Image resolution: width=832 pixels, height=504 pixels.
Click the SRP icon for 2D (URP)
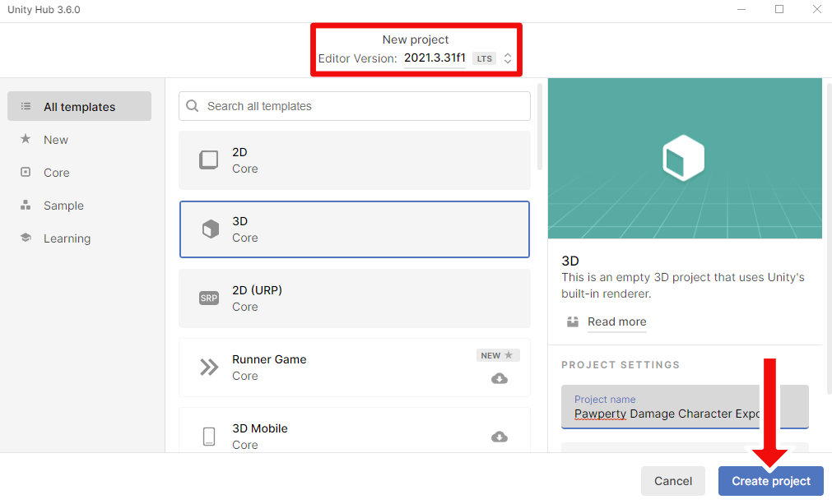tap(209, 298)
